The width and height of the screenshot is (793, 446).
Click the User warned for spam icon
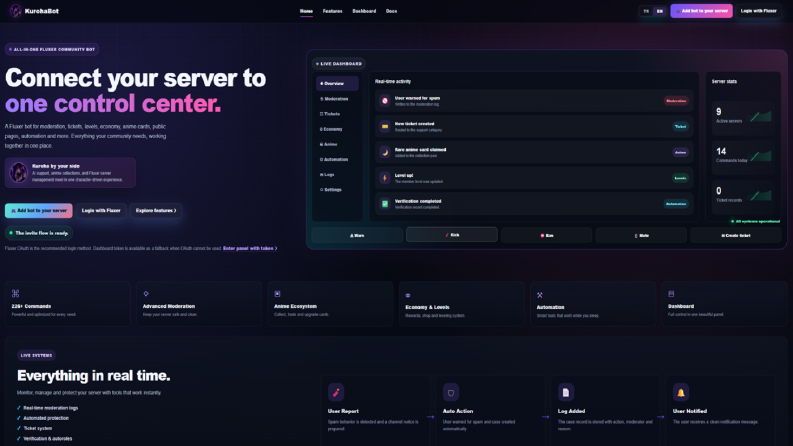pyautogui.click(x=385, y=101)
